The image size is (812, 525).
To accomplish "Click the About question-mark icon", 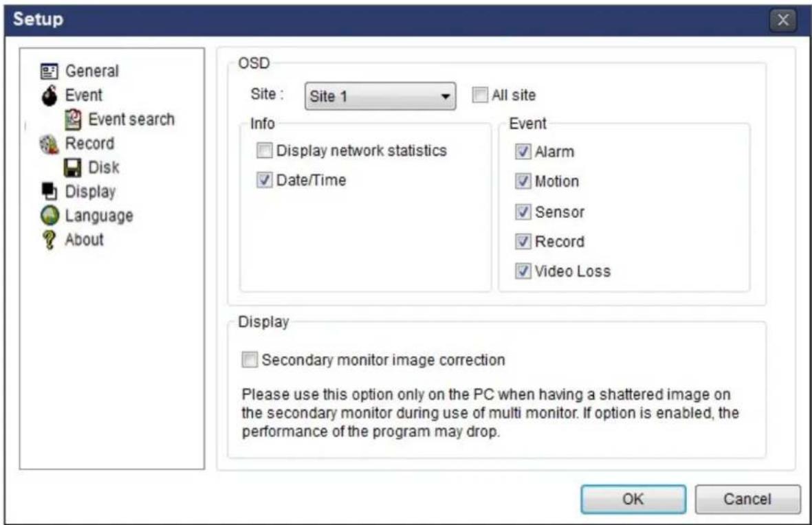I will [50, 240].
